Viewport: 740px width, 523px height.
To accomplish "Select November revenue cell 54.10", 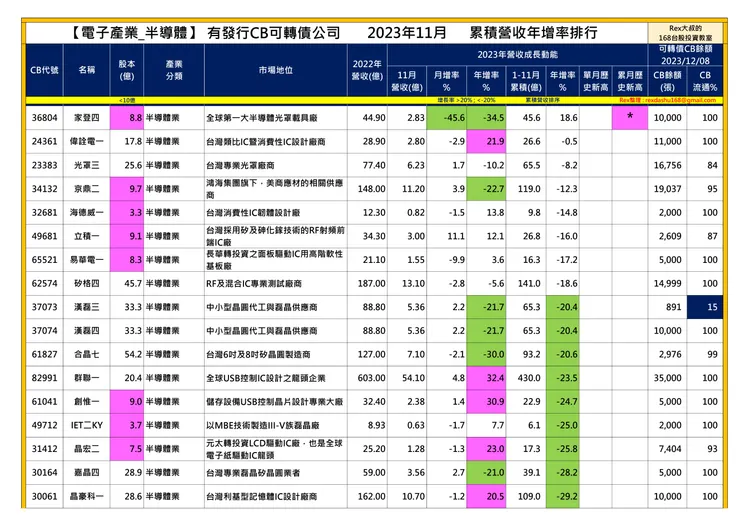I will tap(407, 378).
